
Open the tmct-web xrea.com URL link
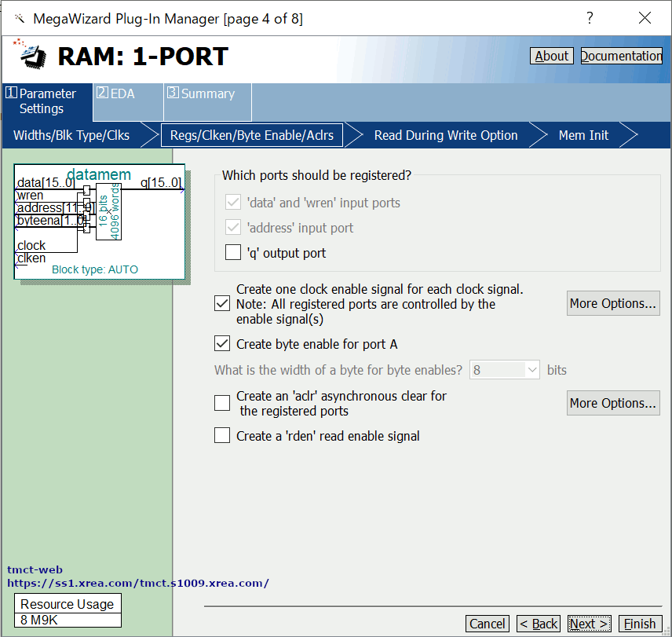pos(138,584)
